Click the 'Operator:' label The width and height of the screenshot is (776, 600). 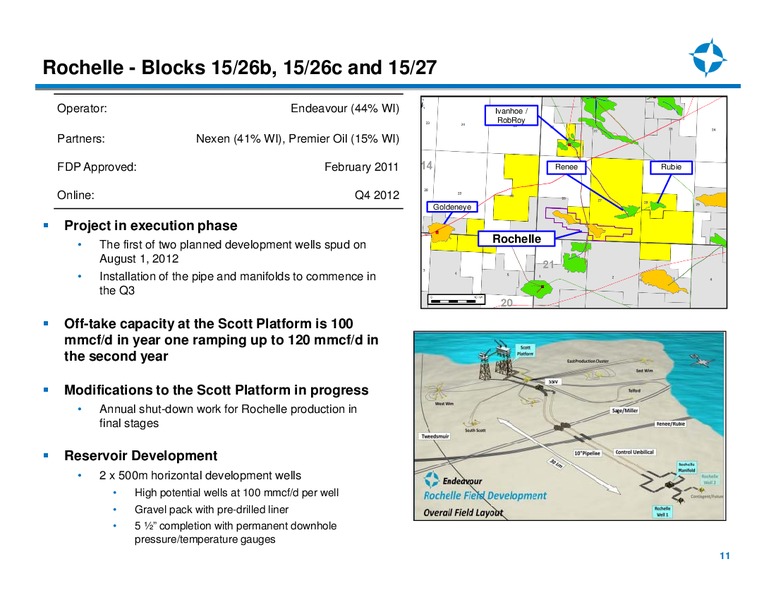82,108
